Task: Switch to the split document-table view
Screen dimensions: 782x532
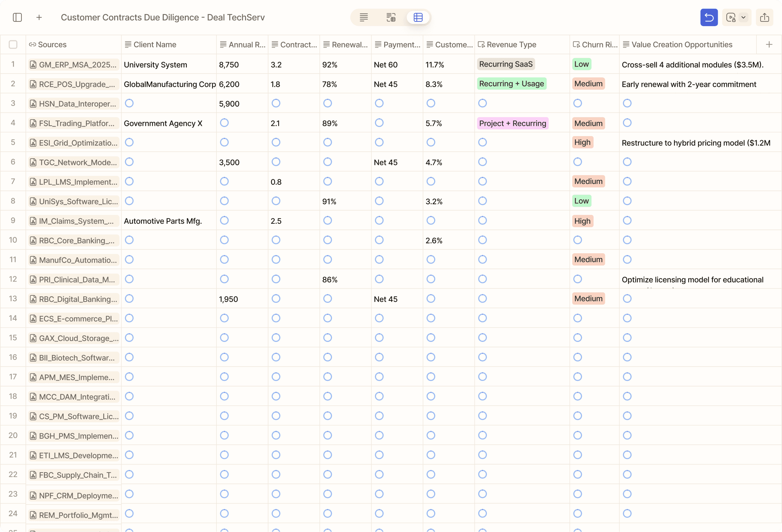Action: click(x=391, y=17)
